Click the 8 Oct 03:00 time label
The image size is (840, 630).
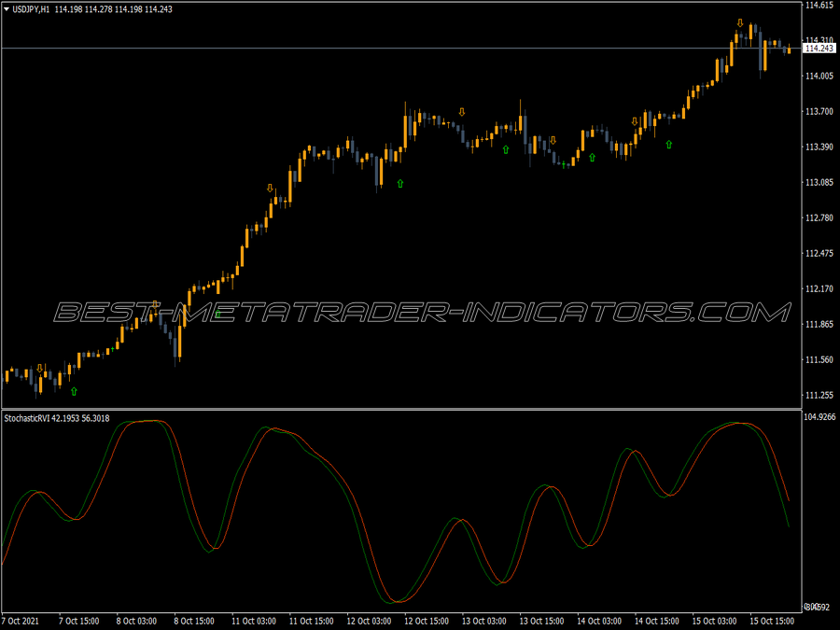coord(136,622)
